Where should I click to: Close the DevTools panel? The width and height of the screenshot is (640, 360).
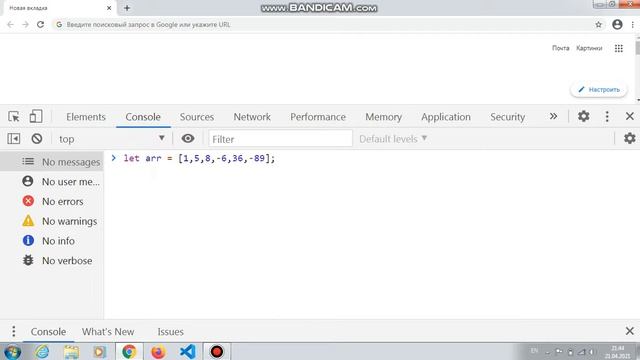pyautogui.click(x=630, y=116)
